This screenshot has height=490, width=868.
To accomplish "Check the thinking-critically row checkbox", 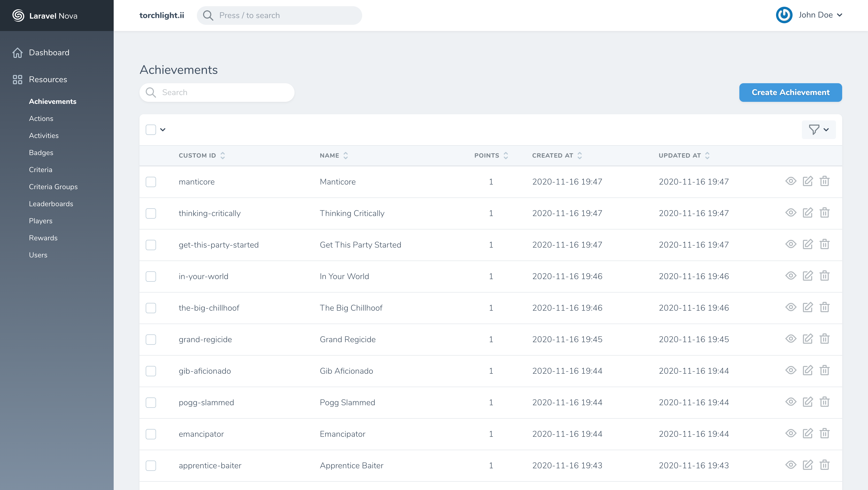I will pyautogui.click(x=151, y=213).
